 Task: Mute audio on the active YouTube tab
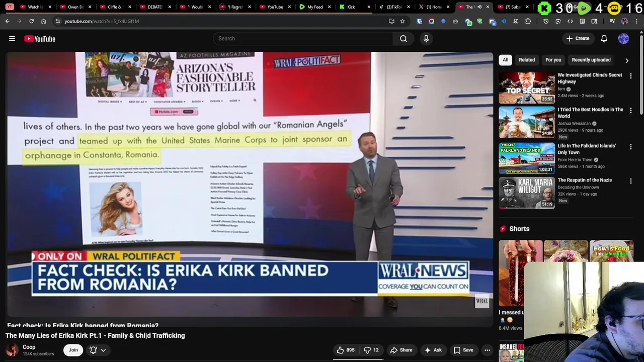(479, 7)
